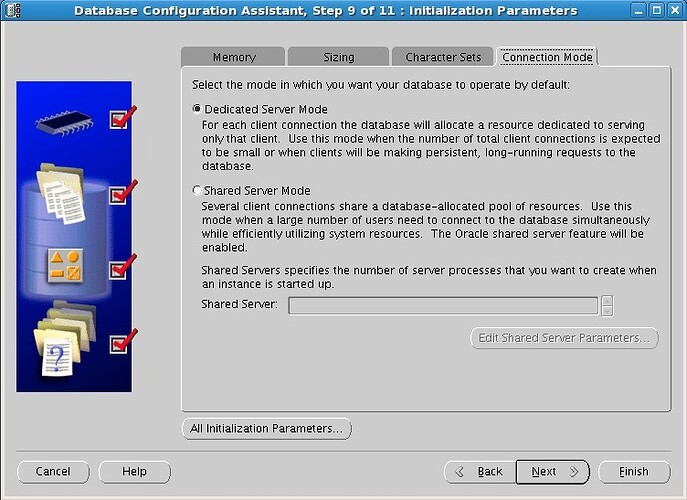687x500 pixels.
Task: Click the checkmark beside memory chip
Action: (123, 117)
